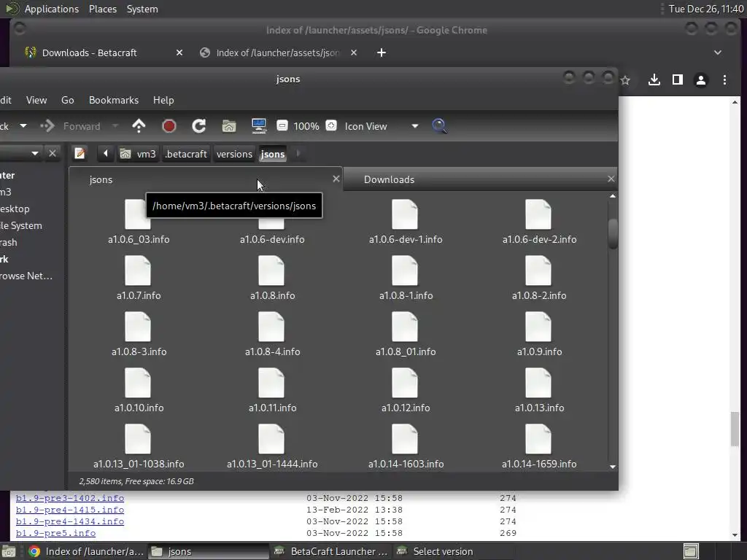This screenshot has height=560, width=747.
Task: Navigate to .betacraft in path bar
Action: pyautogui.click(x=186, y=154)
